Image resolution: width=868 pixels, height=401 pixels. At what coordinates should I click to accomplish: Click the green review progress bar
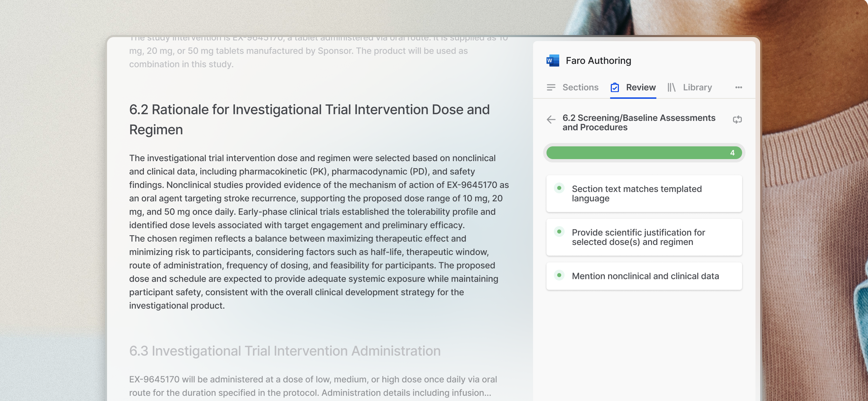pos(637,153)
